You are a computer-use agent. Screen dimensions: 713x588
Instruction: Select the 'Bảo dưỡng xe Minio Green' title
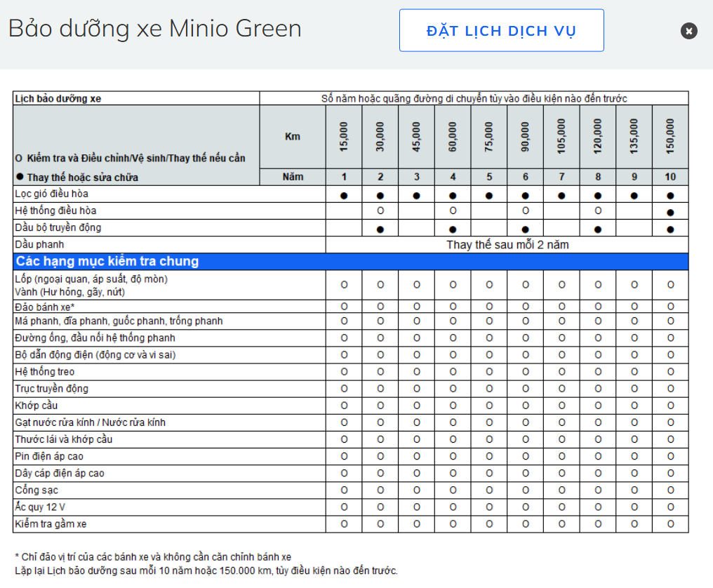[155, 29]
